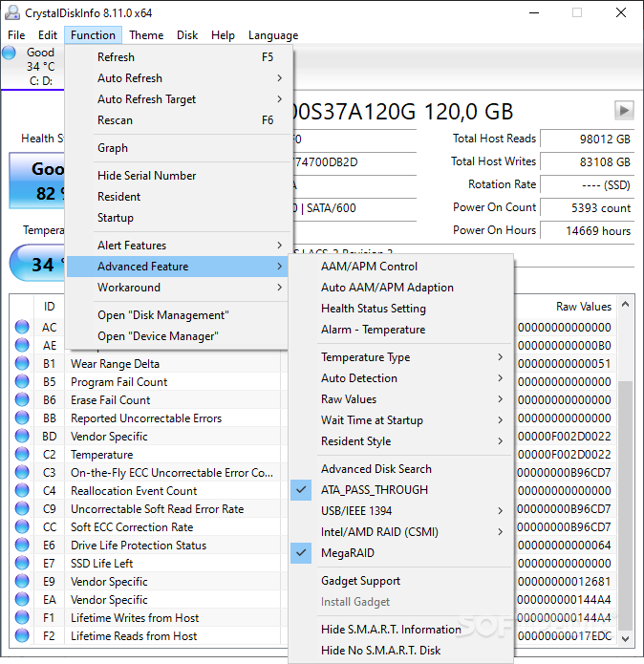
Task: Toggle the ATA_PASS_THROUGH option
Action: pyautogui.click(x=401, y=490)
